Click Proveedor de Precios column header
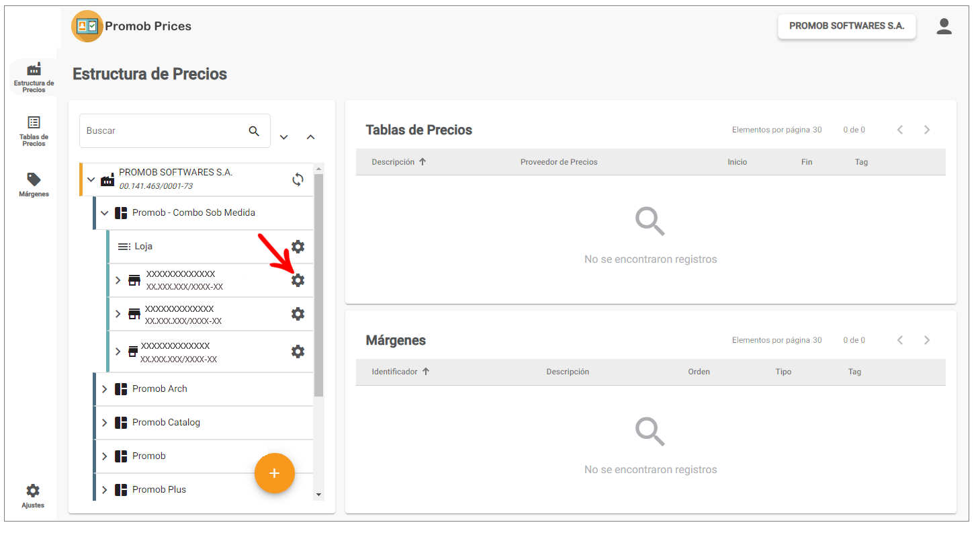This screenshot has height=535, width=980. tap(559, 162)
